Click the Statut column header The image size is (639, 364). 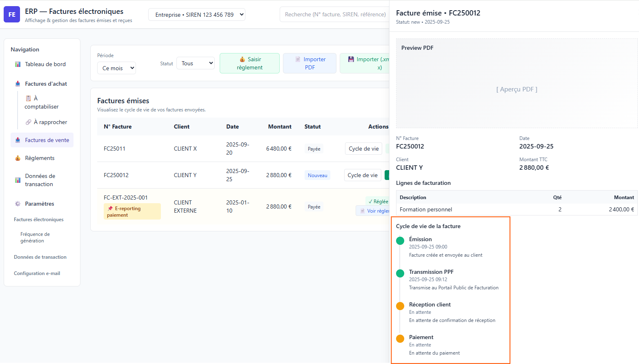(313, 127)
